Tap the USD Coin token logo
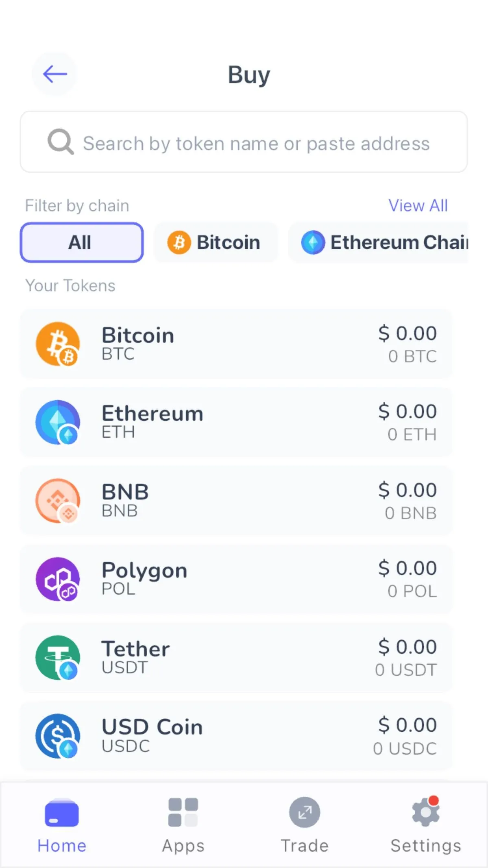Screen dimensions: 488x868 tap(57, 736)
